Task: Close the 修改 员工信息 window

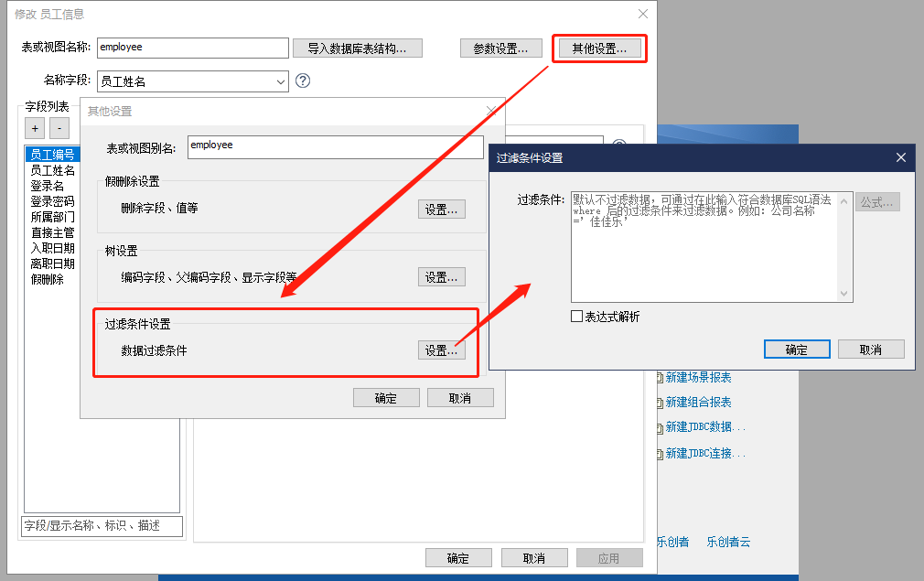Action: coord(643,14)
